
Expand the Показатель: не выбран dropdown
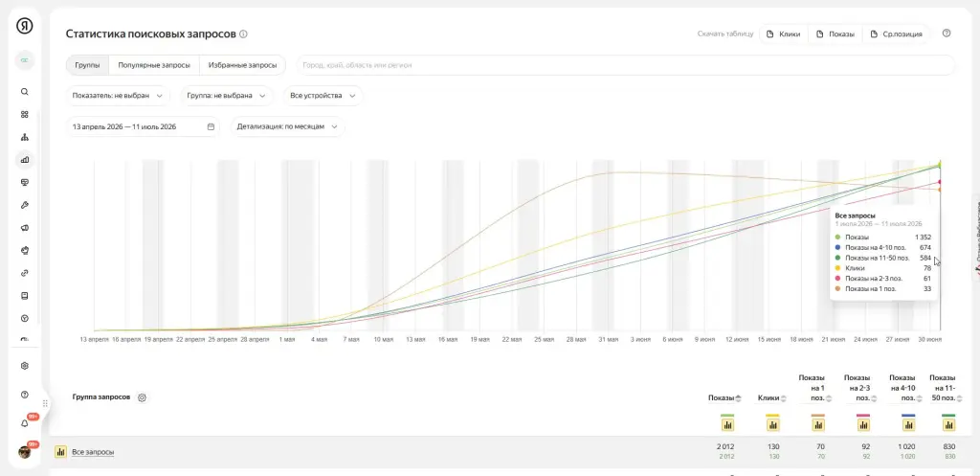(x=118, y=96)
